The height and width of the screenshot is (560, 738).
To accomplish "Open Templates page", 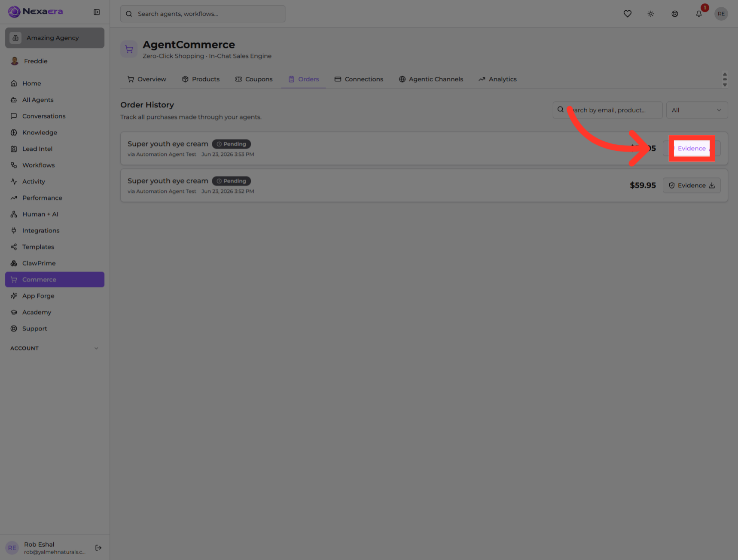I will click(x=55, y=247).
